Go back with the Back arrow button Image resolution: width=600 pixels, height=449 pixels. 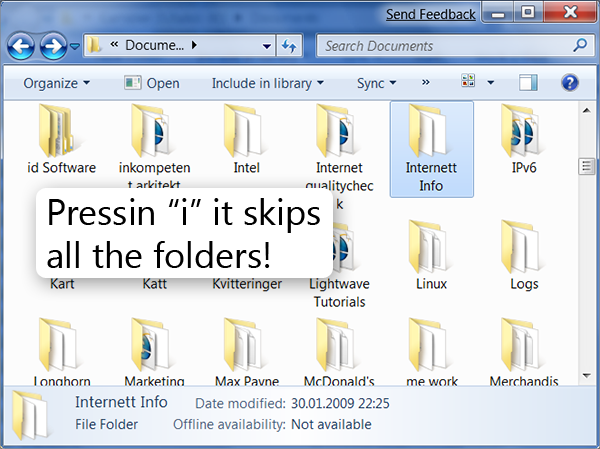(21, 46)
